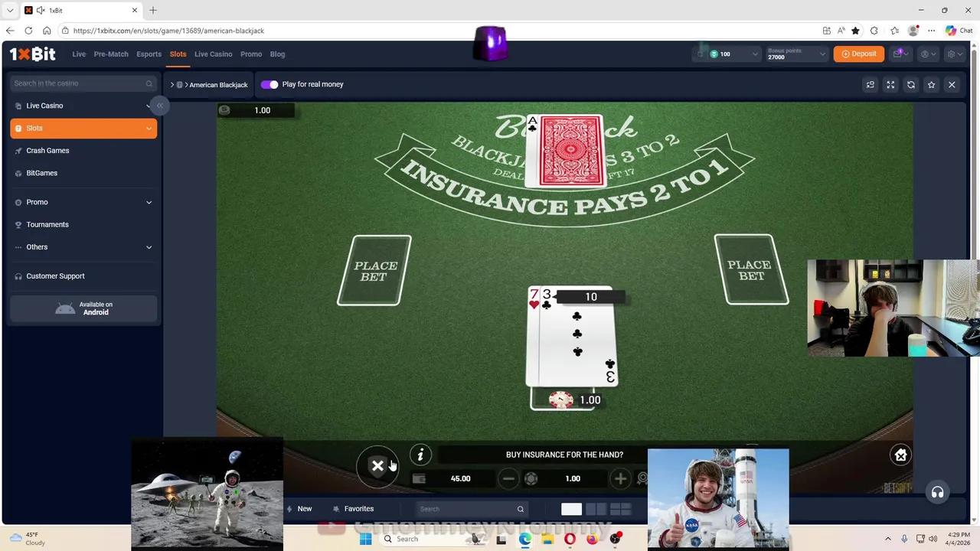Screen dimensions: 980x551
Task: Toggle Play for real money switch
Action: pyautogui.click(x=269, y=84)
